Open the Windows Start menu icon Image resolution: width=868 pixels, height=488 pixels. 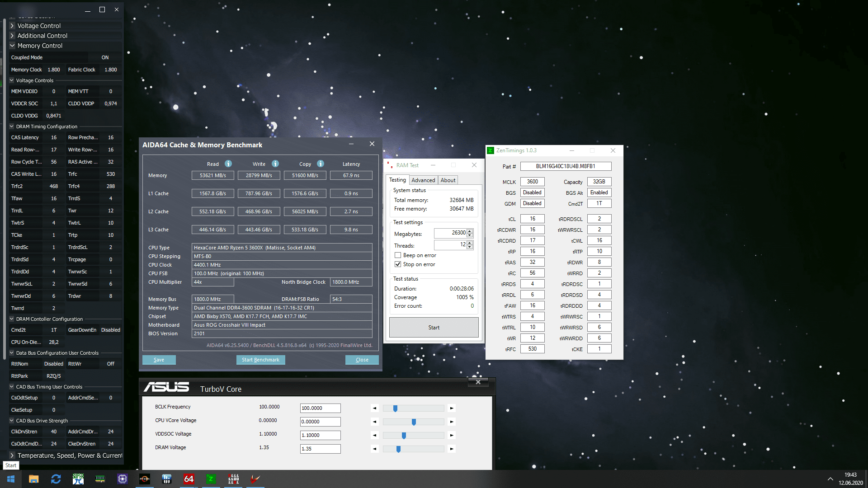(x=11, y=479)
